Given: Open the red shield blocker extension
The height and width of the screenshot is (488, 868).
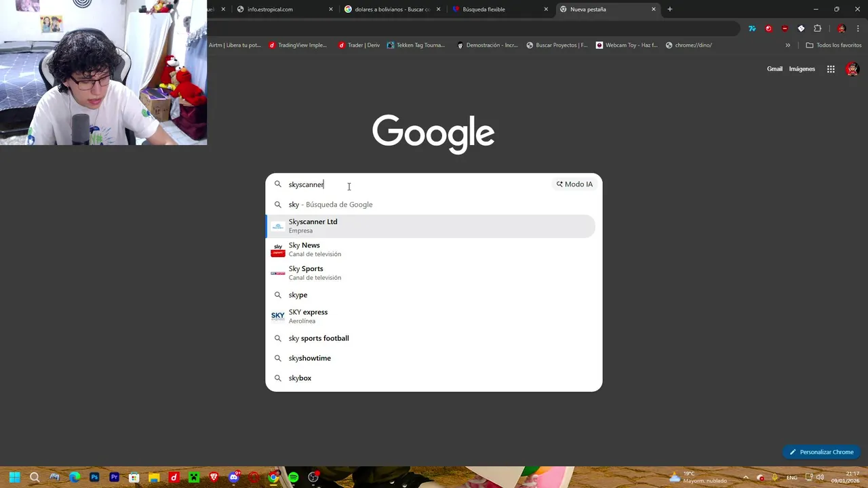Looking at the screenshot, I should pyautogui.click(x=785, y=28).
